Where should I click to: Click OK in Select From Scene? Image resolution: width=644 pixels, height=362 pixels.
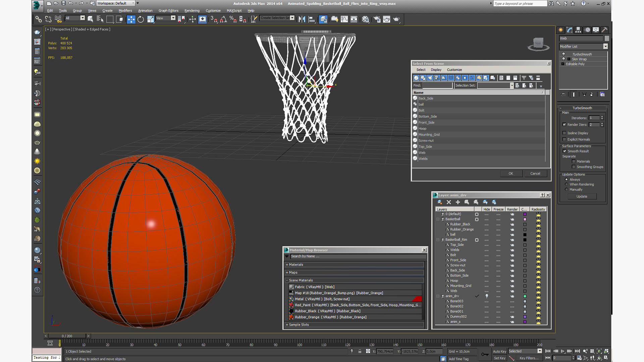[511, 174]
